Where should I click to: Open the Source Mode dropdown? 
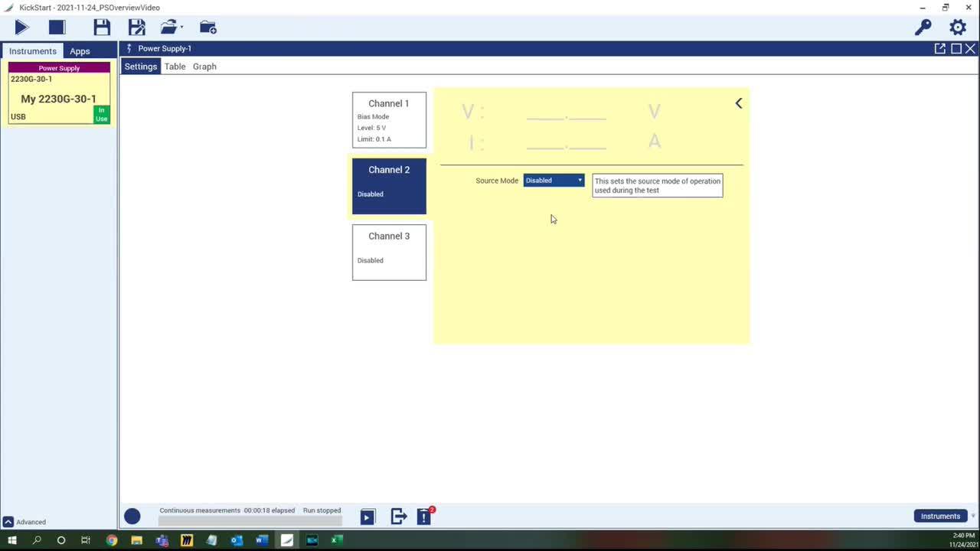(x=554, y=181)
